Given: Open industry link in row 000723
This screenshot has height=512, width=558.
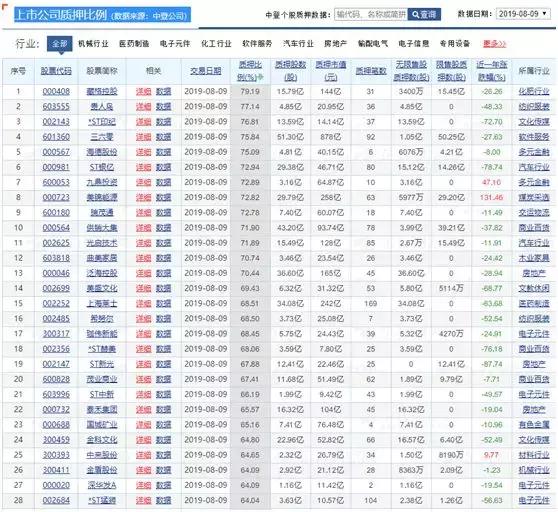Looking at the screenshot, I should (x=534, y=197).
